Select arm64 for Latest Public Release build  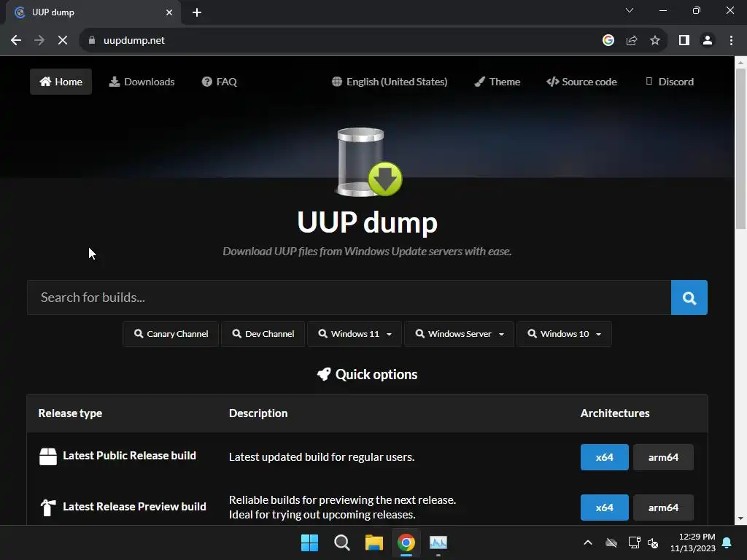pos(663,457)
